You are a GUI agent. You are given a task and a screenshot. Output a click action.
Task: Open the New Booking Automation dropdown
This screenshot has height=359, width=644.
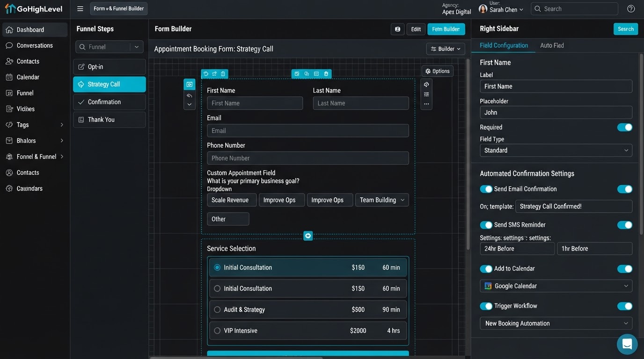pos(556,323)
